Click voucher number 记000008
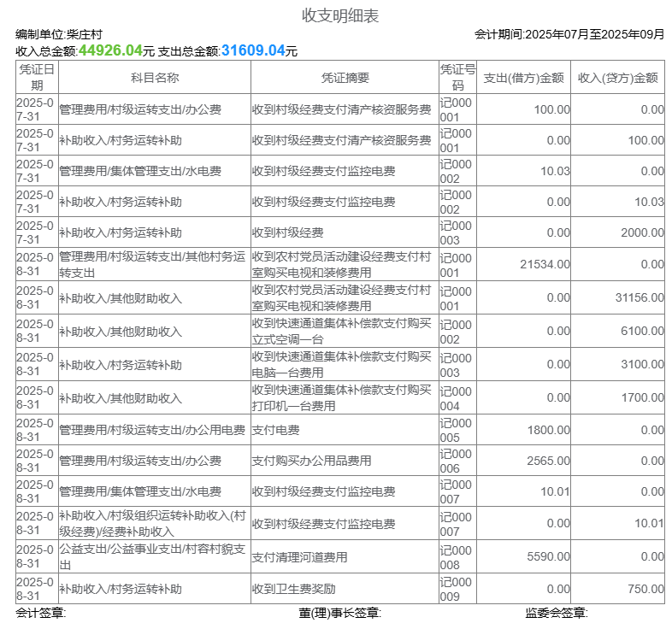The width and height of the screenshot is (672, 629). (x=456, y=557)
